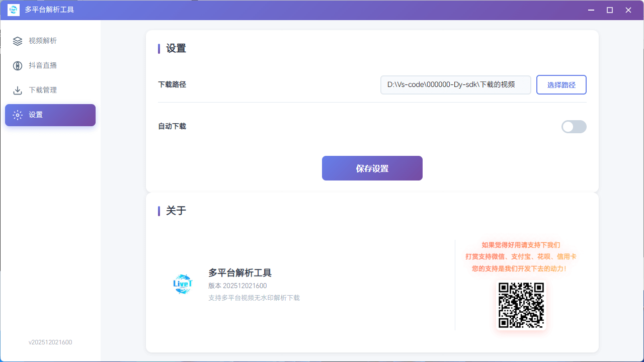Click the 设置 section header marker
Screen dimensions: 644x362
[x=159, y=48]
